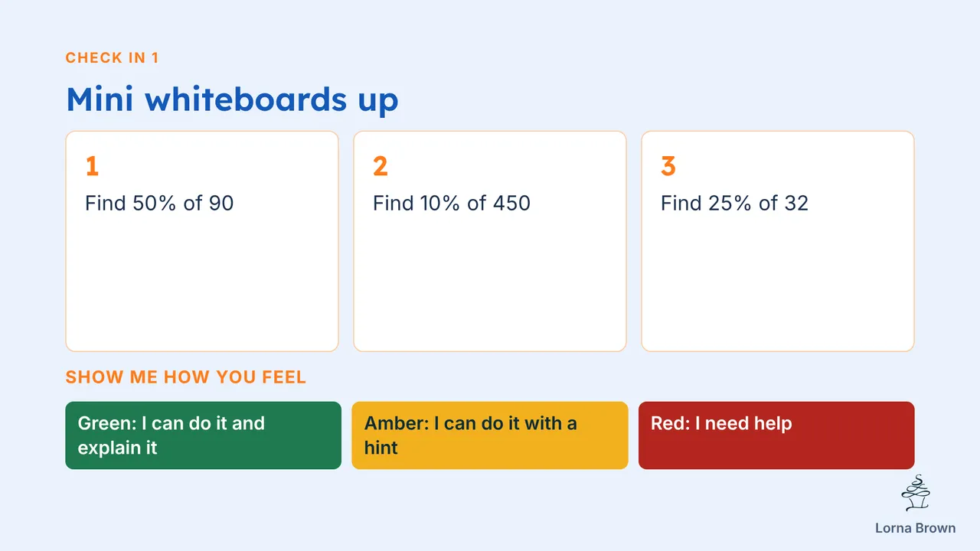Select the amber hint box
This screenshot has width=980, height=551.
coord(490,435)
